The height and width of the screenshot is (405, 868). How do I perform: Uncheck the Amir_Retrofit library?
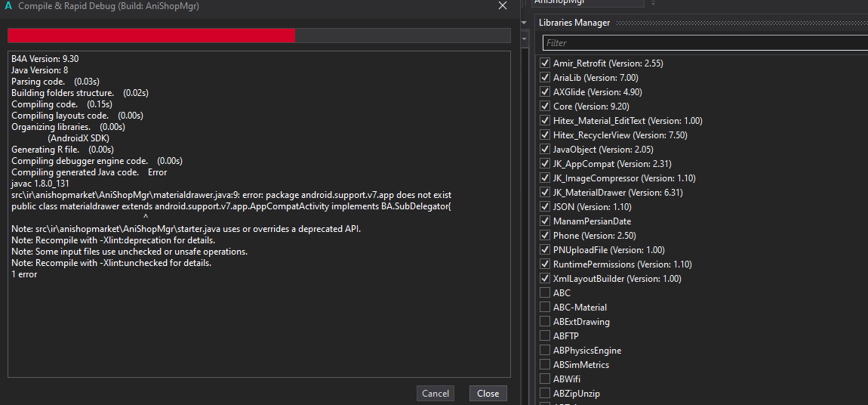[x=545, y=63]
